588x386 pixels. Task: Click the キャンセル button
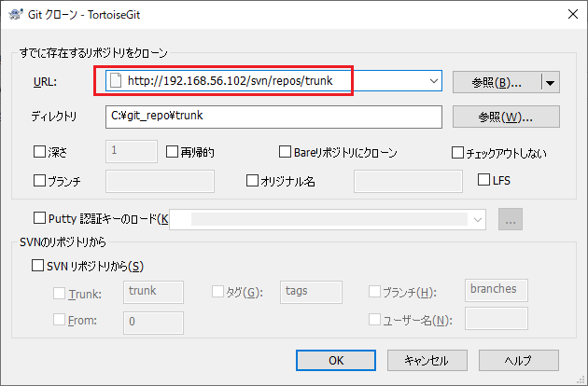tap(427, 360)
